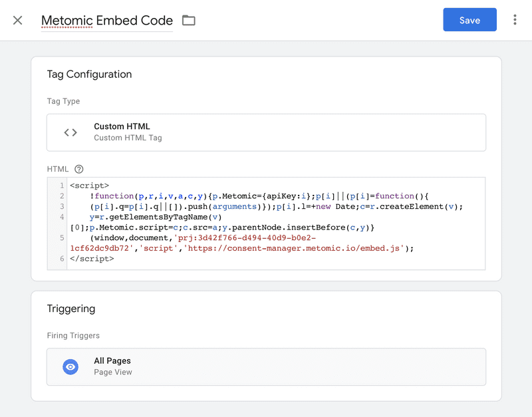Click the Triggering section heading
Screen dimensions: 532x417
point(71,309)
